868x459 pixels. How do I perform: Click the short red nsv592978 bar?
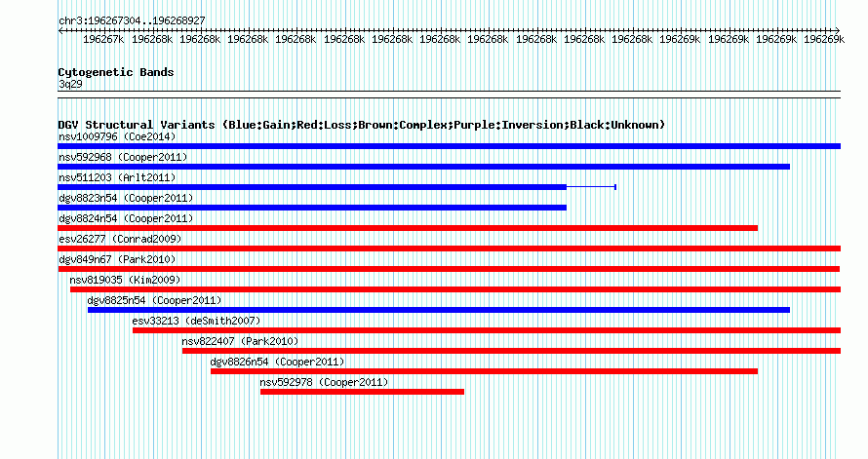coord(362,392)
